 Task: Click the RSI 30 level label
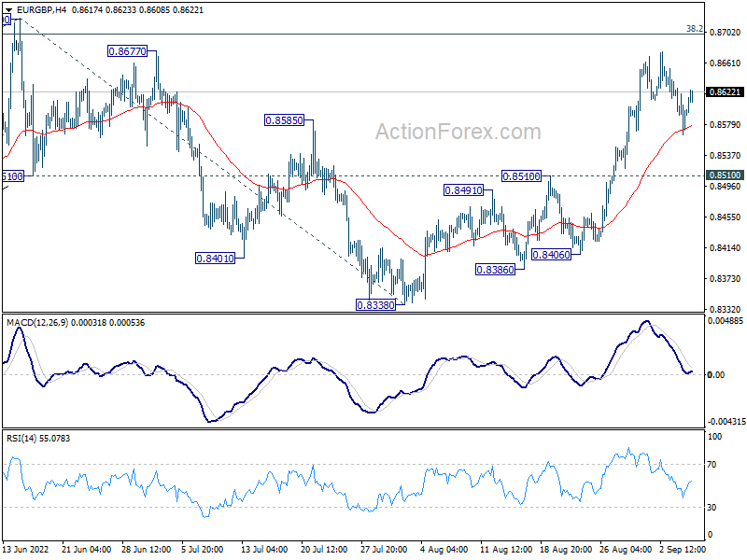(x=712, y=508)
